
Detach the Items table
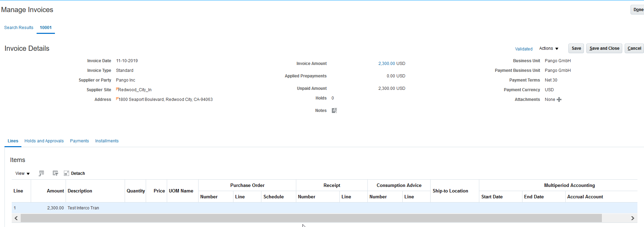click(x=74, y=173)
